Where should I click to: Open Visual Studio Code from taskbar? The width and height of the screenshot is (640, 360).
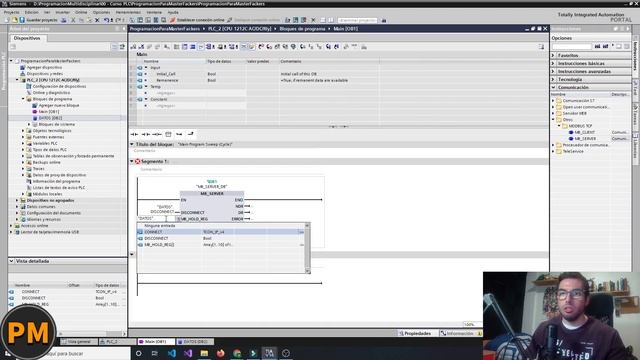point(172,353)
